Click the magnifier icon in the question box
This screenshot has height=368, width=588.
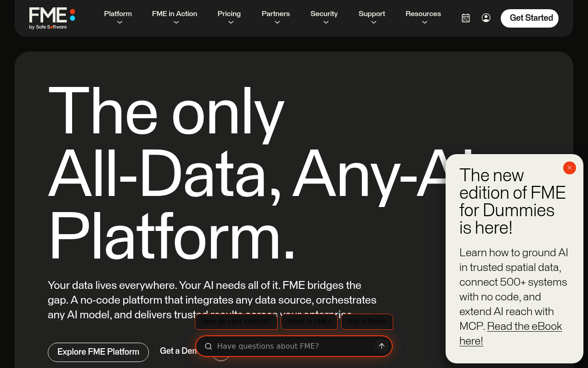[x=208, y=346]
